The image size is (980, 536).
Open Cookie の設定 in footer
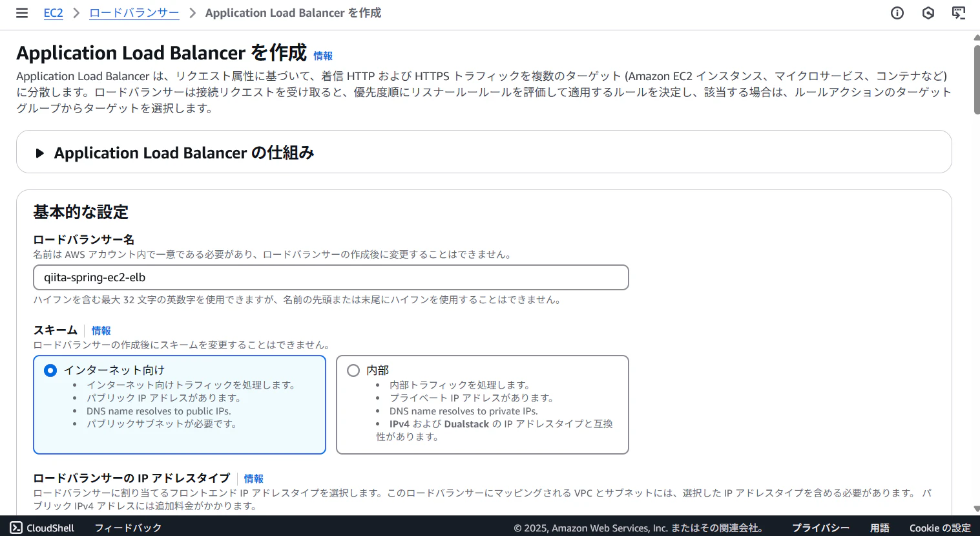(940, 528)
